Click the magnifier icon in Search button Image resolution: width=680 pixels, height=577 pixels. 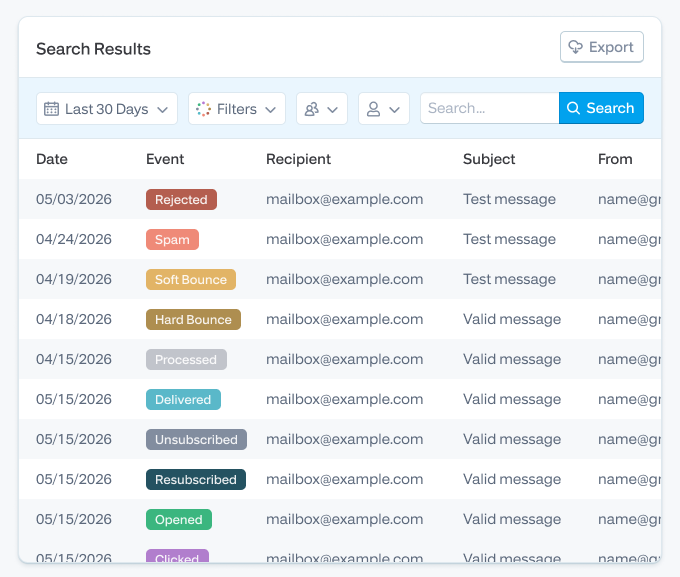pyautogui.click(x=573, y=108)
